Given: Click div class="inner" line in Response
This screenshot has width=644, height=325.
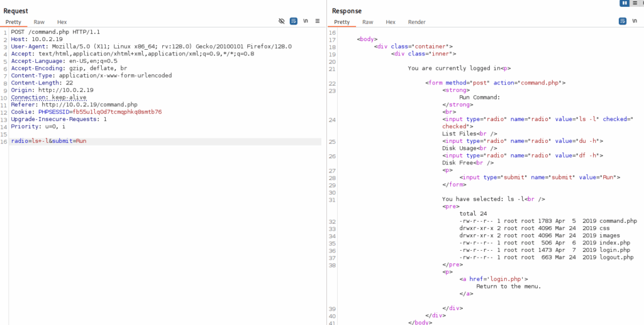Looking at the screenshot, I should coord(423,54).
